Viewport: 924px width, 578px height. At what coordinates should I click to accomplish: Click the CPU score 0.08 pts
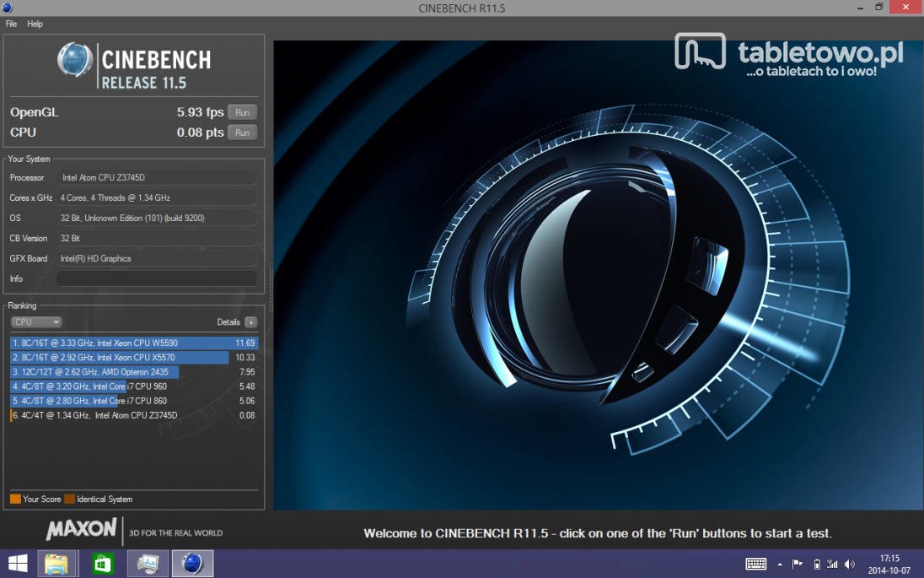coord(201,132)
